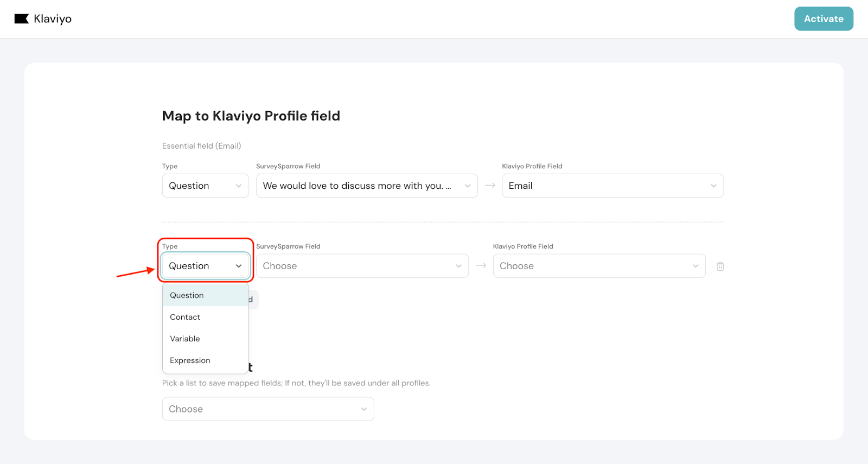Click chevron in bottom list Choose dropdown

[x=364, y=409]
